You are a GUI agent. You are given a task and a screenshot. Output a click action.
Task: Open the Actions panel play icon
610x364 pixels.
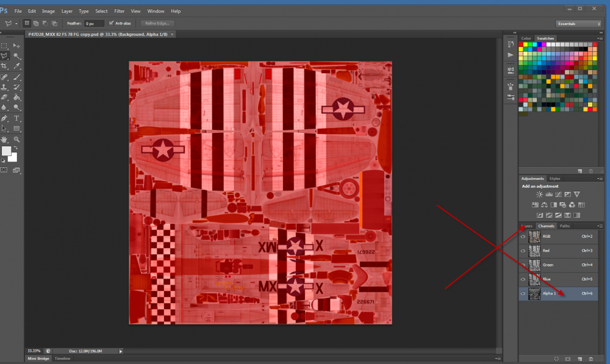point(511,55)
